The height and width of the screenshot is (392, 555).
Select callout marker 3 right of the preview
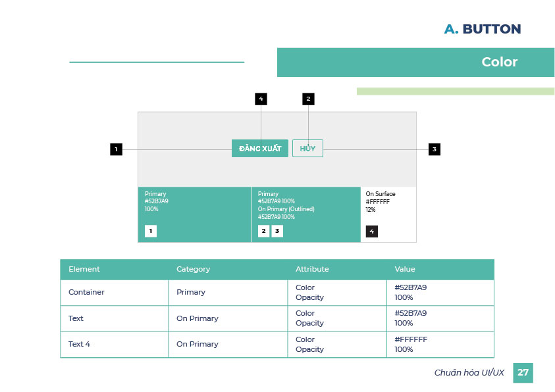coord(434,149)
